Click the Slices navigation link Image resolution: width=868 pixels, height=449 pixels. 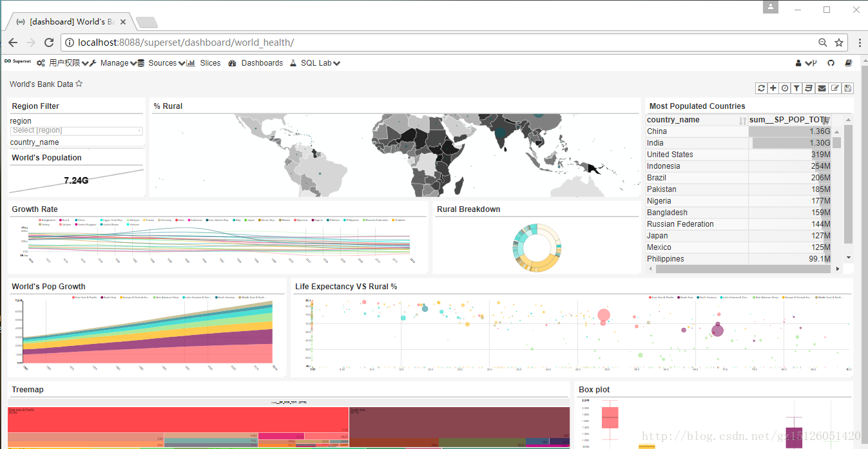[x=210, y=63]
